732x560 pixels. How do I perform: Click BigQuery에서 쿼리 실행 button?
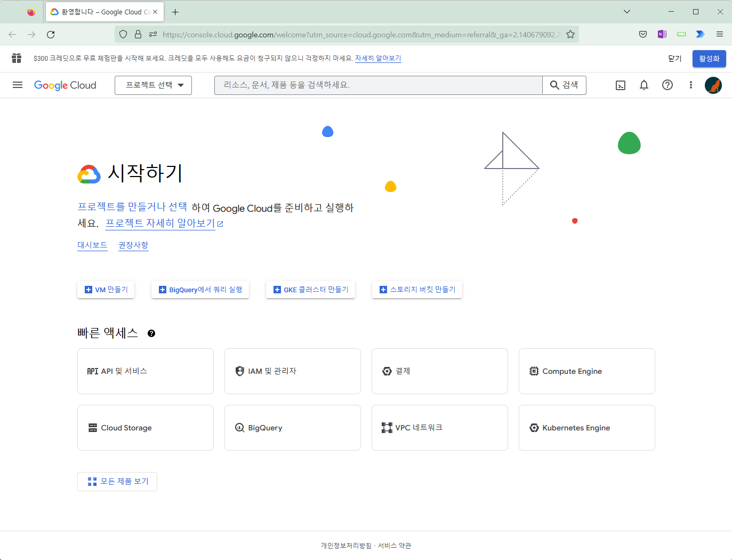(200, 290)
